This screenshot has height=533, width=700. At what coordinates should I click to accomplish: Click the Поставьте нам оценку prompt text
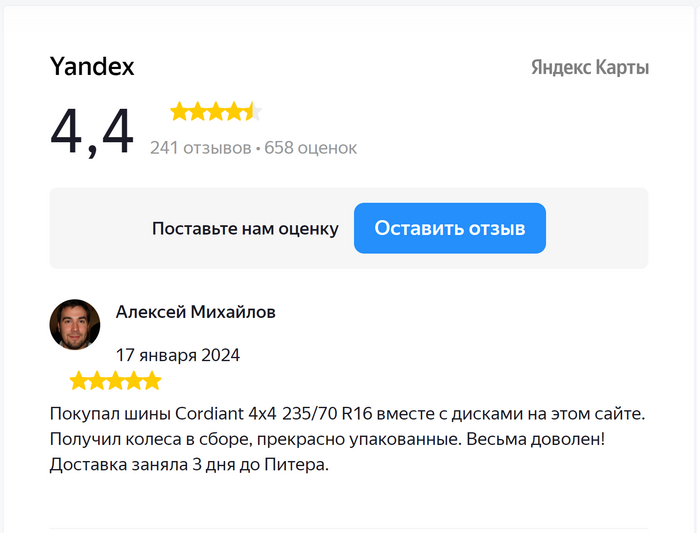pyautogui.click(x=245, y=229)
